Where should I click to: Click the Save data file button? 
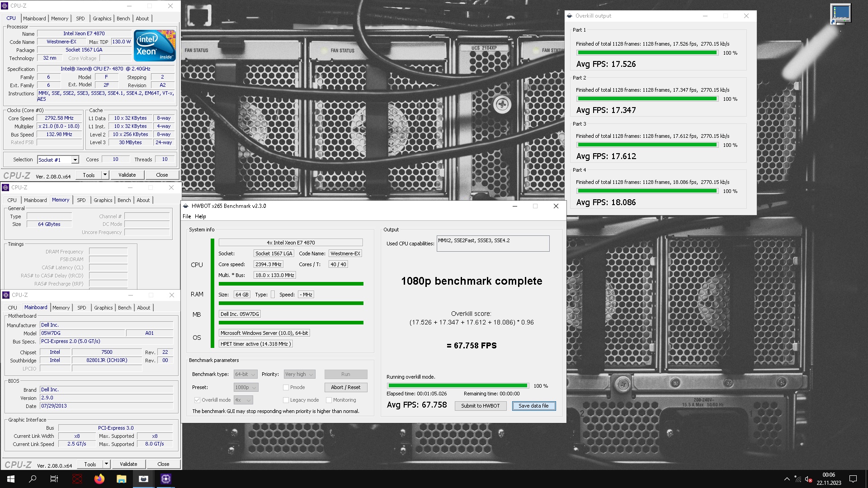point(534,406)
